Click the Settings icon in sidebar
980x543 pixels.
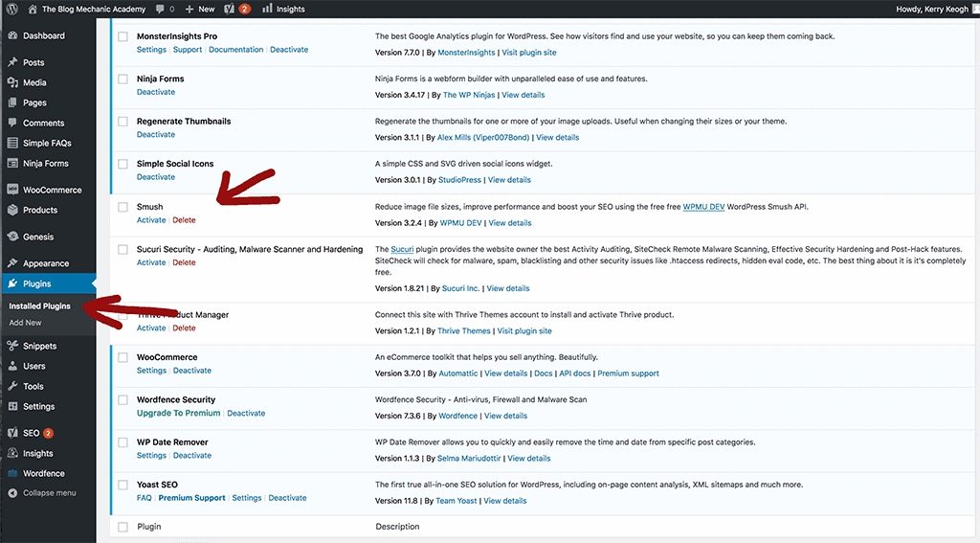[x=11, y=406]
